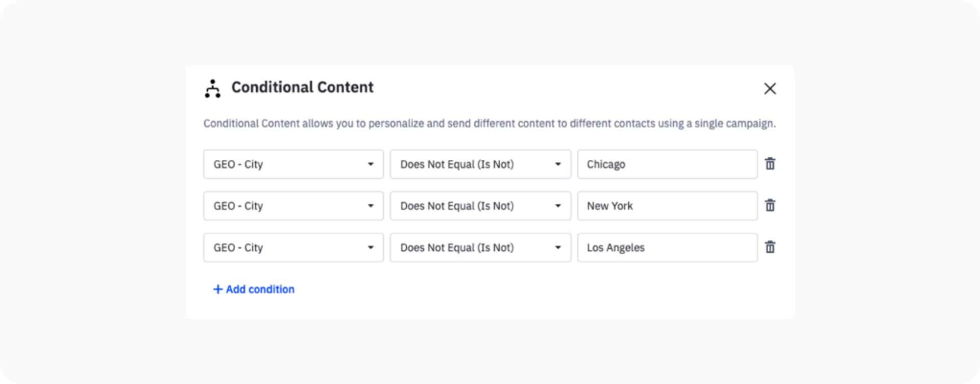Focus the New York text input
Image resolution: width=980 pixels, height=384 pixels.
[667, 206]
